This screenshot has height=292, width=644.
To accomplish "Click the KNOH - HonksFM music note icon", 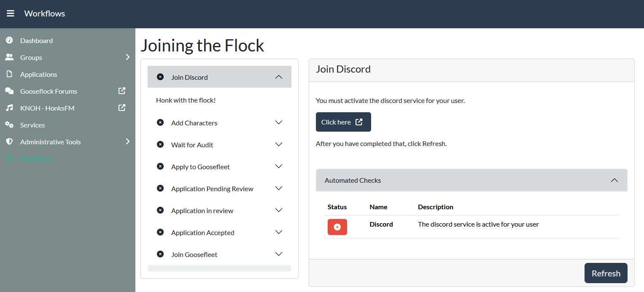I will (x=9, y=108).
